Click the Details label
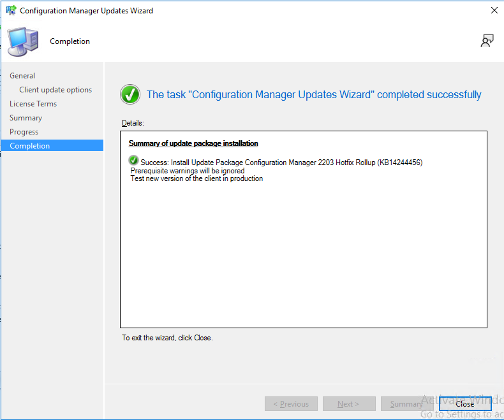 tap(133, 123)
